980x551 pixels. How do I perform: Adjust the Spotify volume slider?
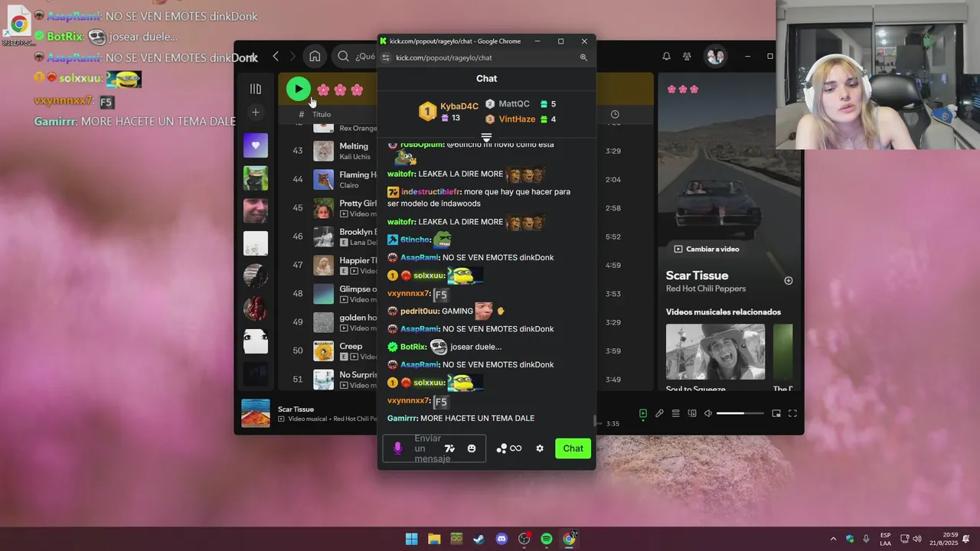[x=740, y=413]
